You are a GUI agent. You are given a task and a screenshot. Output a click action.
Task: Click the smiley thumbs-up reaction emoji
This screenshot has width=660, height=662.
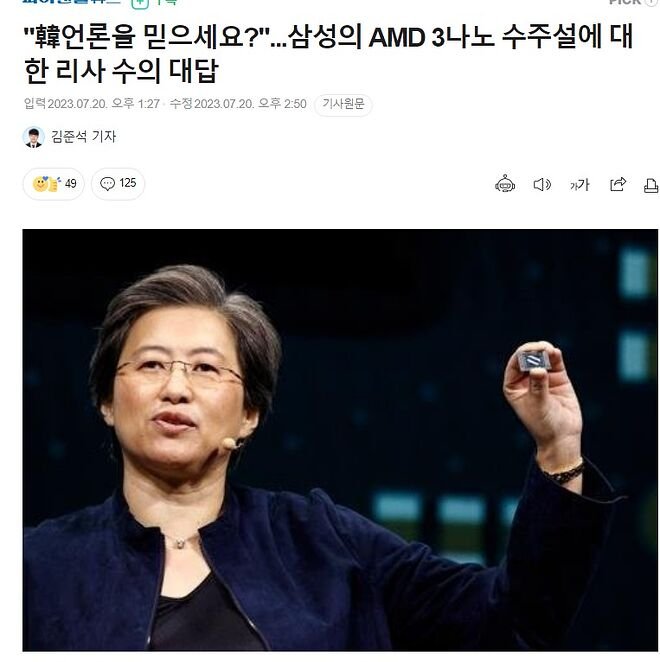(46, 184)
